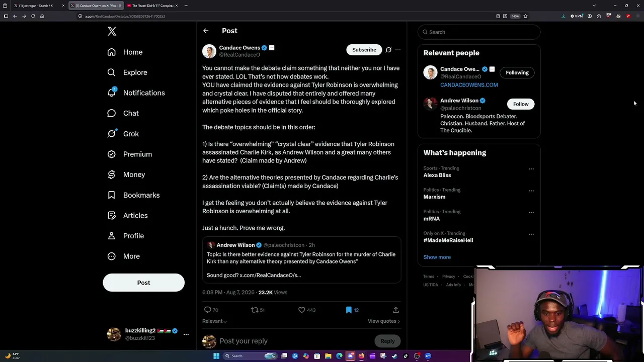Open the tab list dropdown arrow
Viewport: 644px width, 362px height.
point(594,6)
